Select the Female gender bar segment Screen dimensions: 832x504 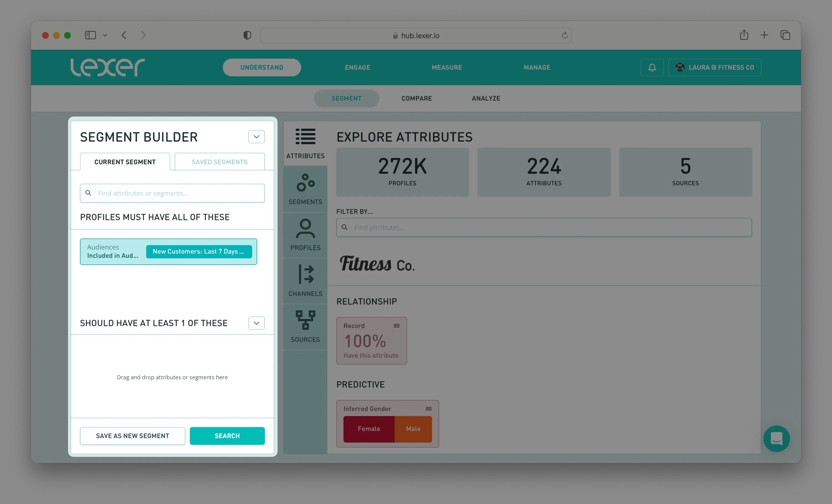click(369, 429)
